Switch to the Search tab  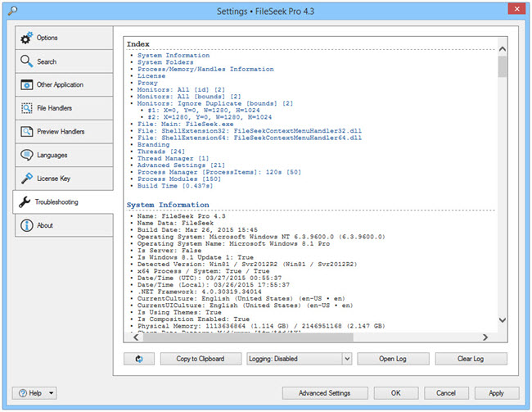pyautogui.click(x=64, y=61)
